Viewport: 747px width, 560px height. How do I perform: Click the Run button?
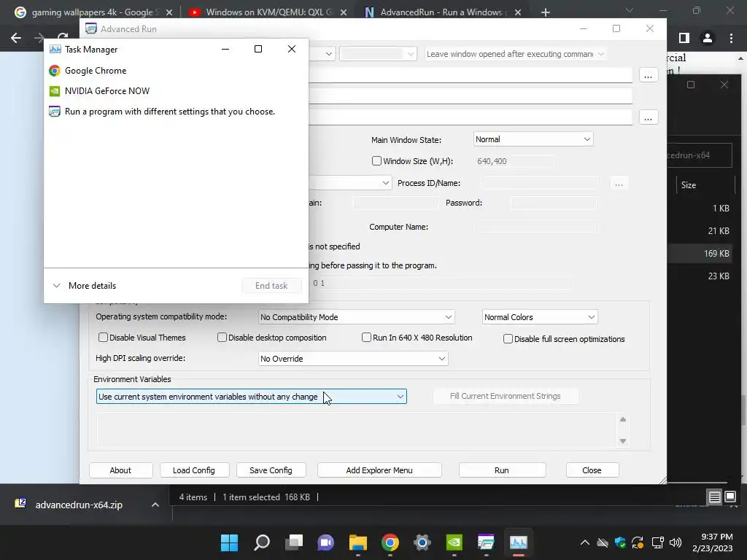click(502, 470)
